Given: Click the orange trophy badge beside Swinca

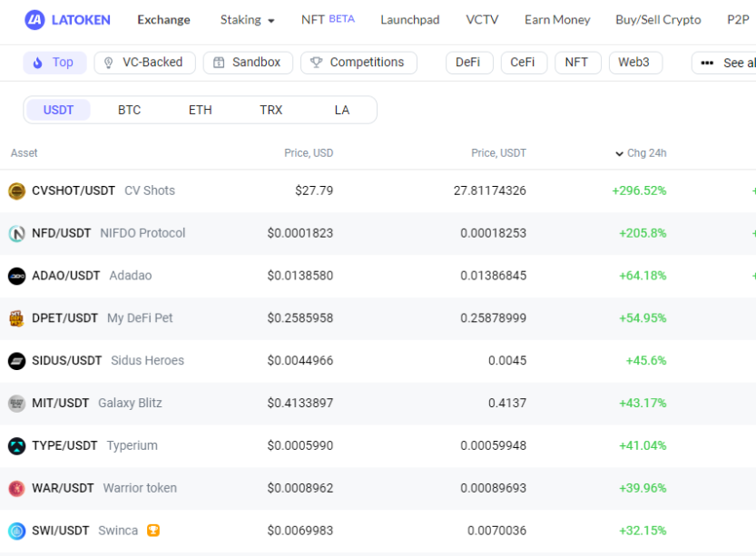Looking at the screenshot, I should 153,531.
